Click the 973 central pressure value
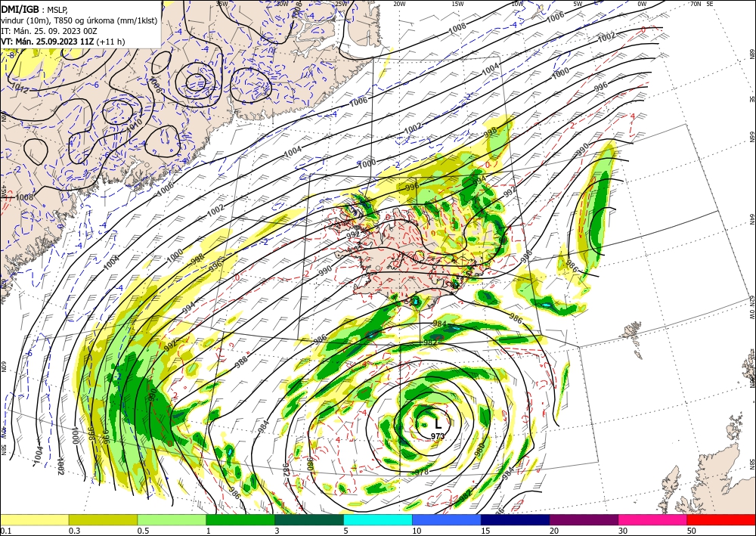This screenshot has width=756, height=536. pyautogui.click(x=438, y=436)
